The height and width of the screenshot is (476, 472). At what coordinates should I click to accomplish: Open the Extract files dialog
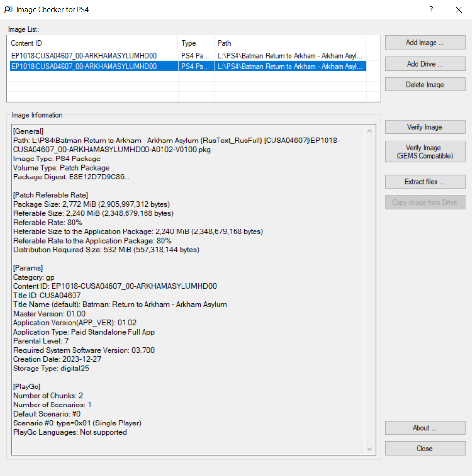425,181
